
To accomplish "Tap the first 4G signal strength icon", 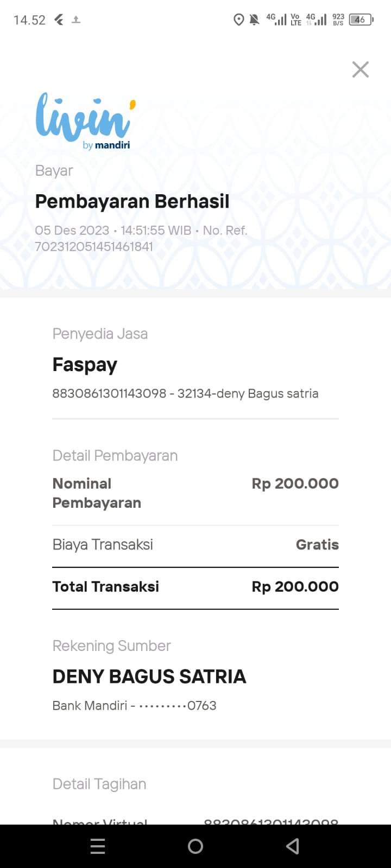I will (276, 20).
